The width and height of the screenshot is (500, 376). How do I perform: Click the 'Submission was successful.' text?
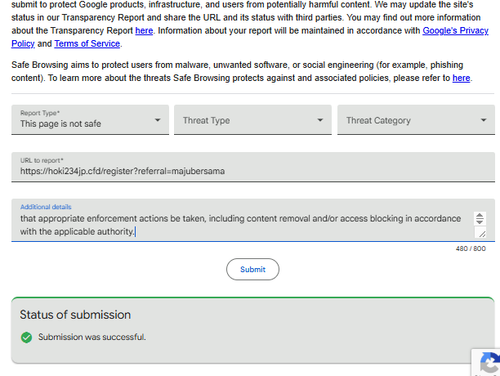point(92,337)
